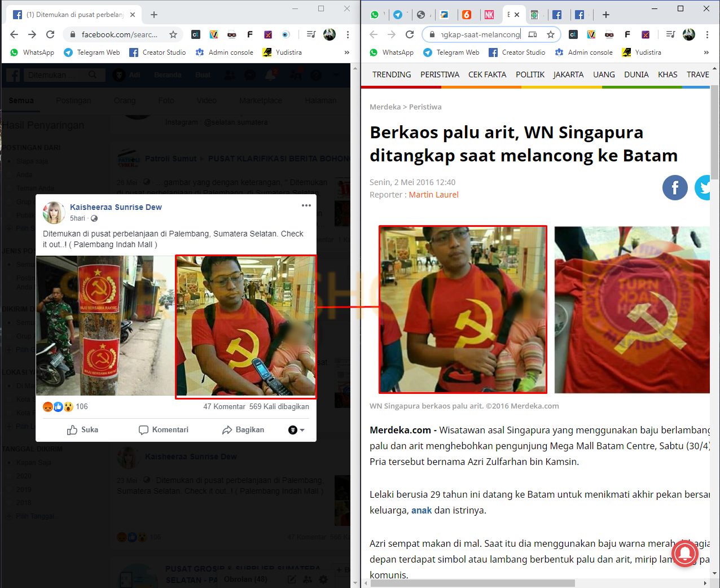The image size is (720, 588).
Task: Open the 'POLITIK' section on Merdeka
Action: pos(530,74)
